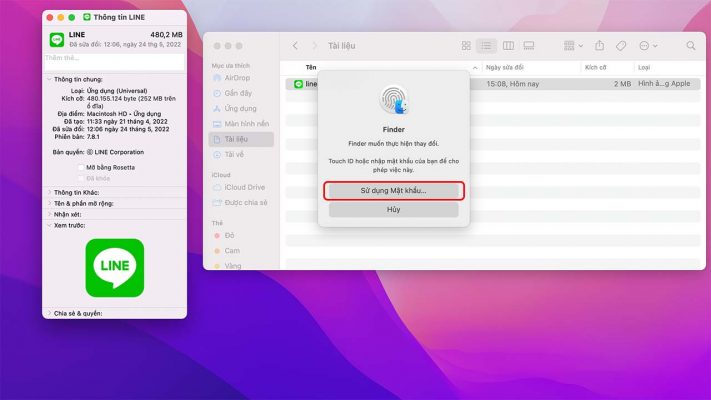Click the 15:08, Hôm nay date cell
The width and height of the screenshot is (711, 400).
512,84
